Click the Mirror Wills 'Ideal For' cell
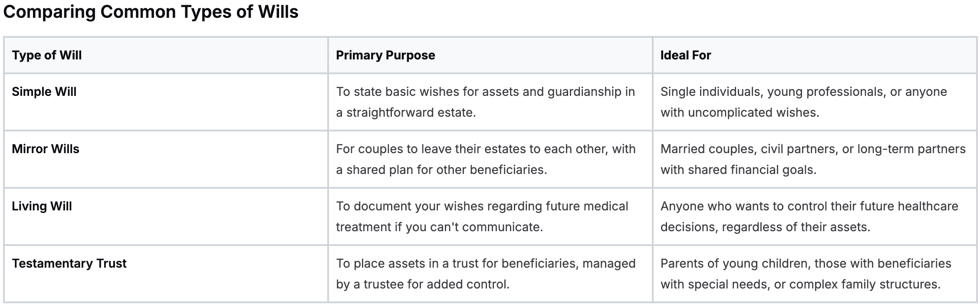Image resolution: width=980 pixels, height=308 pixels. click(x=812, y=159)
